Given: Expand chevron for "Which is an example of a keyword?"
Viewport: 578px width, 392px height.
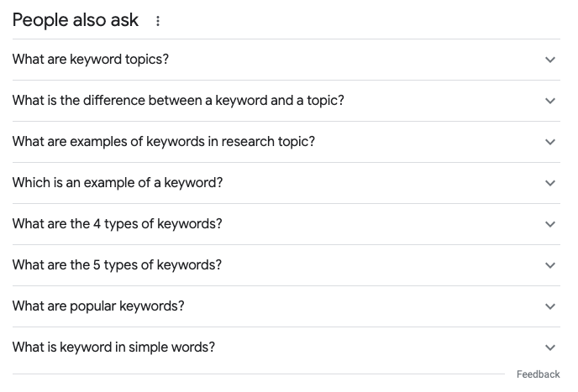Looking at the screenshot, I should tap(550, 183).
